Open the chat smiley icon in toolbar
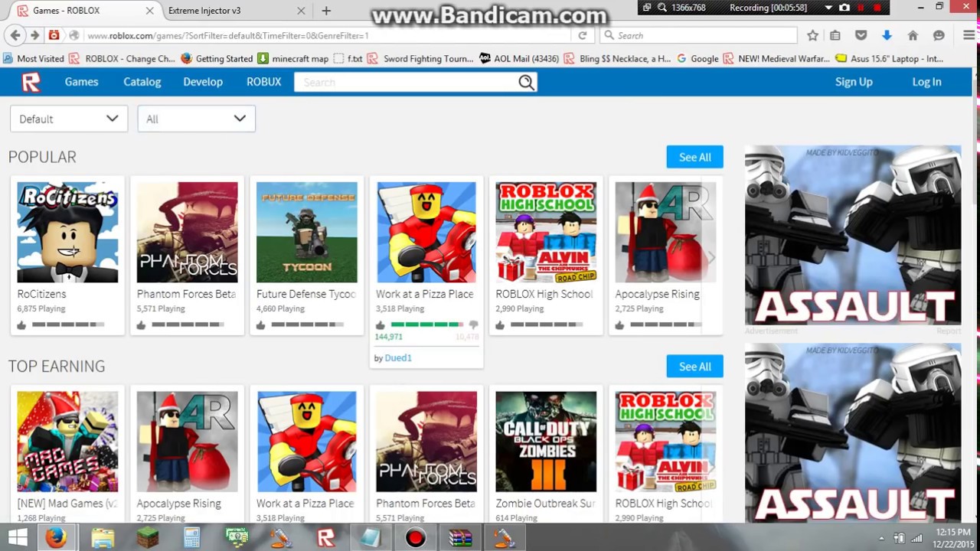This screenshot has height=551, width=980. (x=939, y=35)
